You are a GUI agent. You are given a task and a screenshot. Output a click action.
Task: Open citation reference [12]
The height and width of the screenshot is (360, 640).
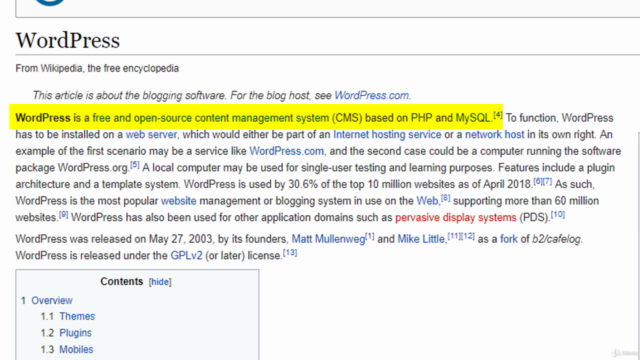(x=468, y=236)
